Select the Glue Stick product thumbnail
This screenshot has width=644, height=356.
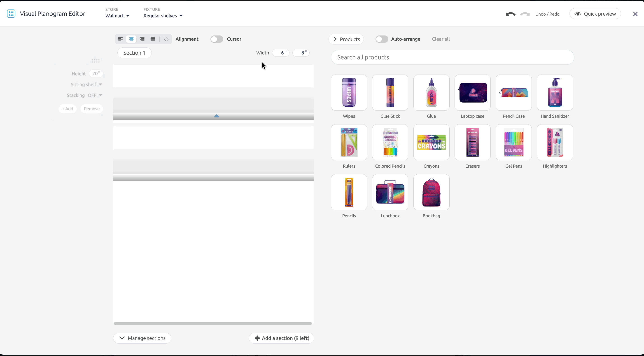390,93
